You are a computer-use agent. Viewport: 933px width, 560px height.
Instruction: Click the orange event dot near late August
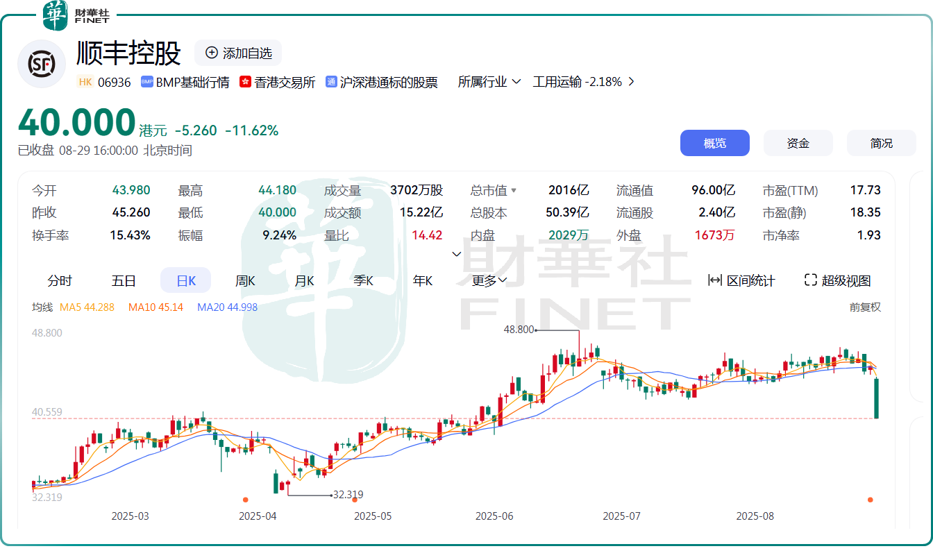pyautogui.click(x=870, y=500)
